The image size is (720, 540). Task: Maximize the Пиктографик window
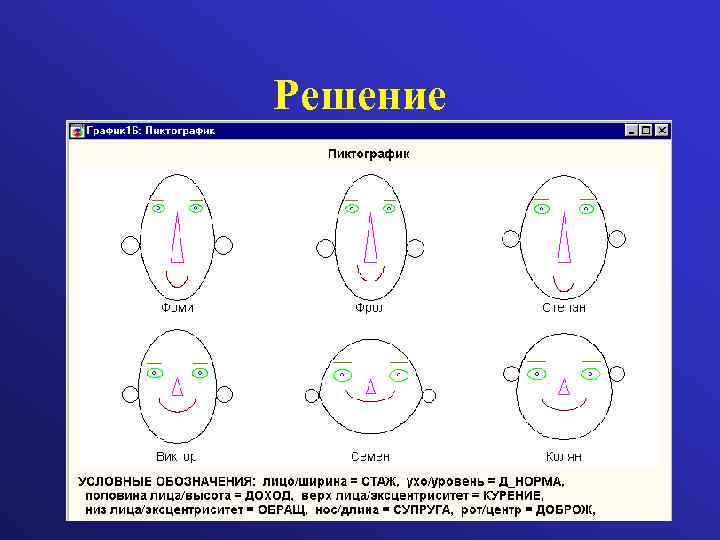[x=646, y=130]
